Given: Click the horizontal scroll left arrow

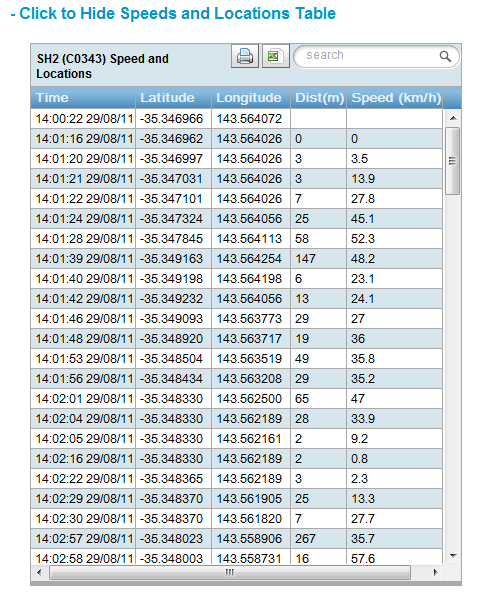Looking at the screenshot, I should (x=39, y=572).
